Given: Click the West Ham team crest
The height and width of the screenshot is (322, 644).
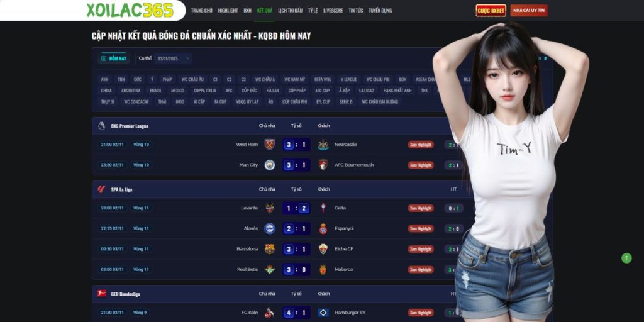Looking at the screenshot, I should coord(269,144).
